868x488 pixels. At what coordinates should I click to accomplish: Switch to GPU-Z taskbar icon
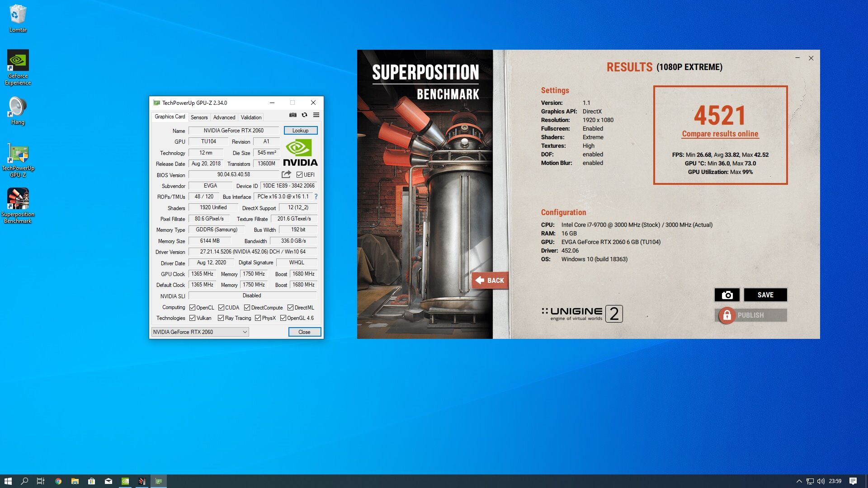[x=159, y=481]
